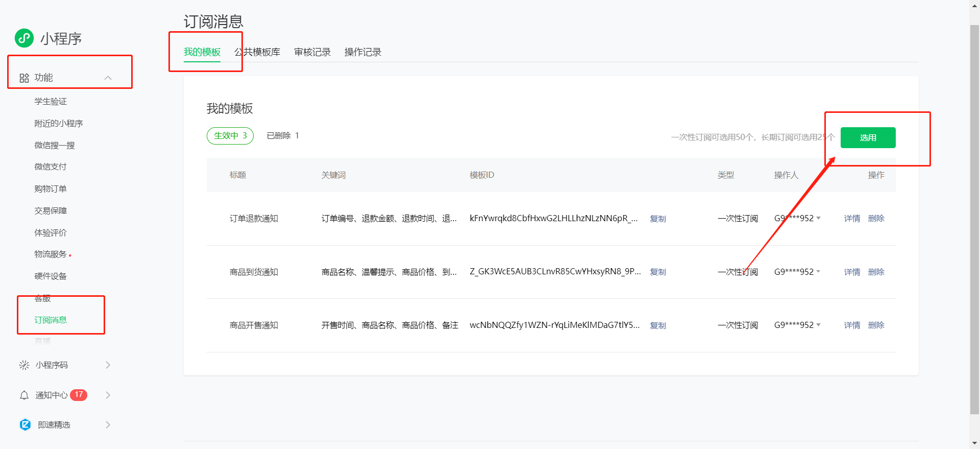Click the 即速精选 blue logo icon
This screenshot has width=980, height=449.
[25, 425]
